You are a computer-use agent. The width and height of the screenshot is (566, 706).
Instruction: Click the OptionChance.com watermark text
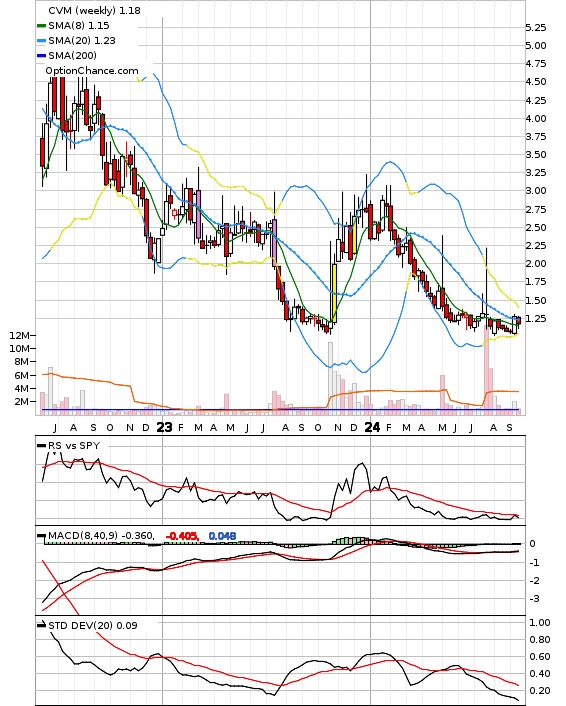pos(92,71)
